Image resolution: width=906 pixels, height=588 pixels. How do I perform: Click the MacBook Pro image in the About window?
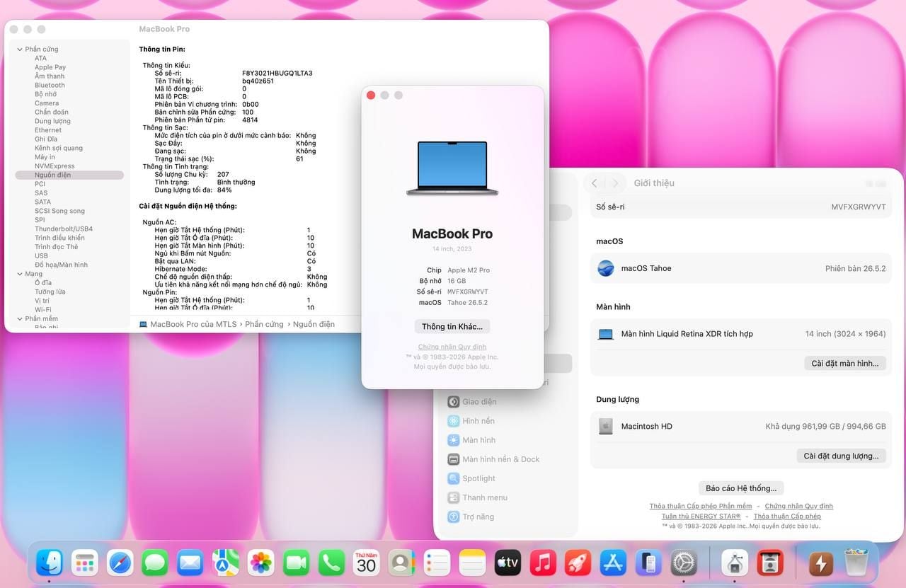click(x=452, y=168)
